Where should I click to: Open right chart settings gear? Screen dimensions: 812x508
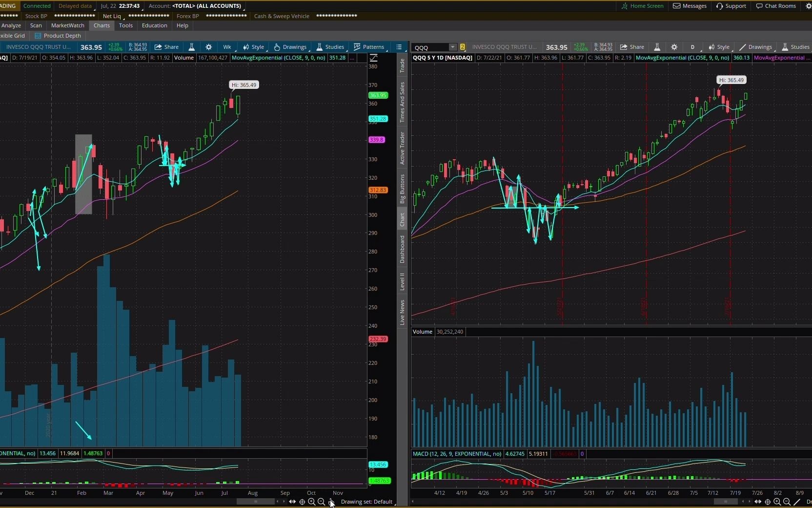point(674,47)
